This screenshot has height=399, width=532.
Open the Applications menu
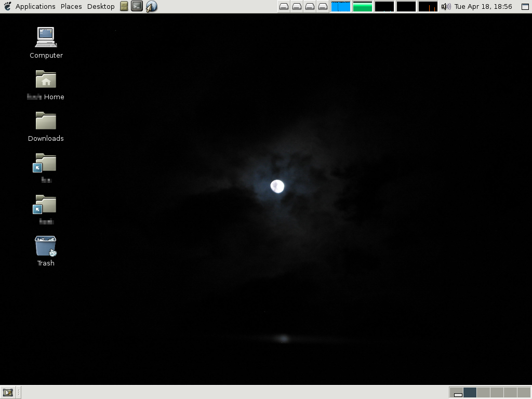coord(35,7)
